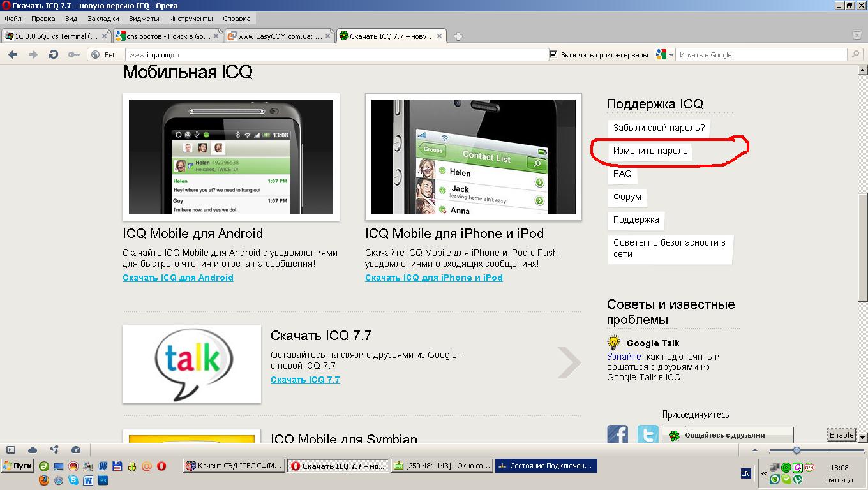Viewport: 868px width, 490px height.
Task: Click the Искать в Google search field
Action: click(762, 55)
